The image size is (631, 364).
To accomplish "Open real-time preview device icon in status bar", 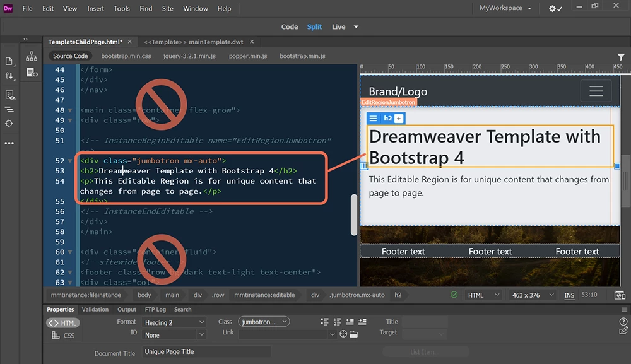I will pos(620,295).
